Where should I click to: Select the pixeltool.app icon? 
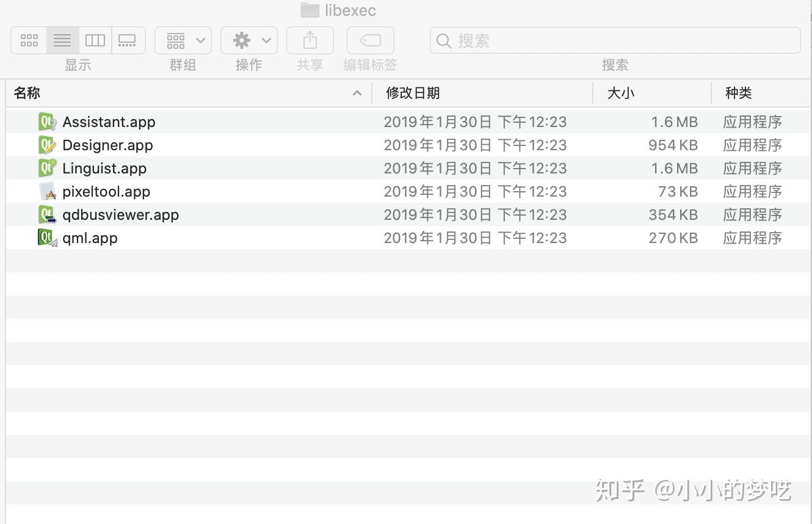tap(48, 191)
